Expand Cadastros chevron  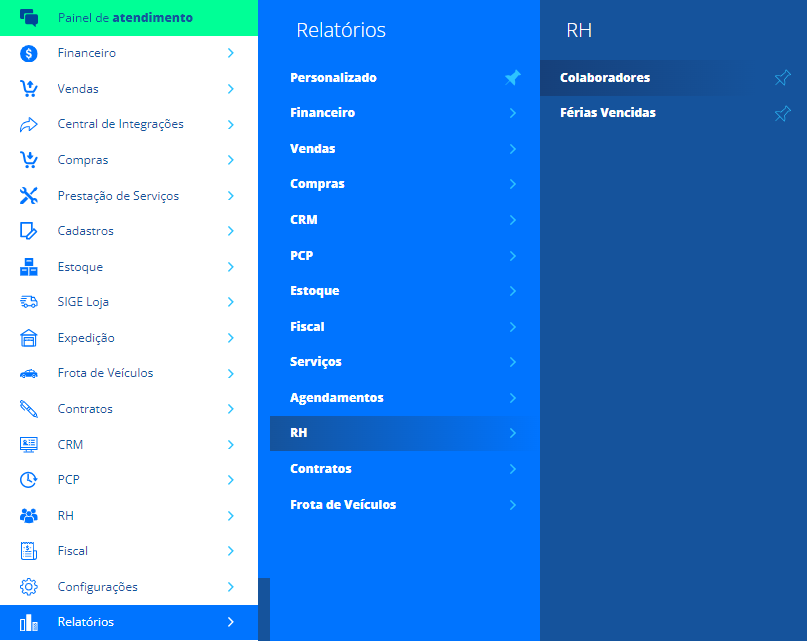[231, 231]
